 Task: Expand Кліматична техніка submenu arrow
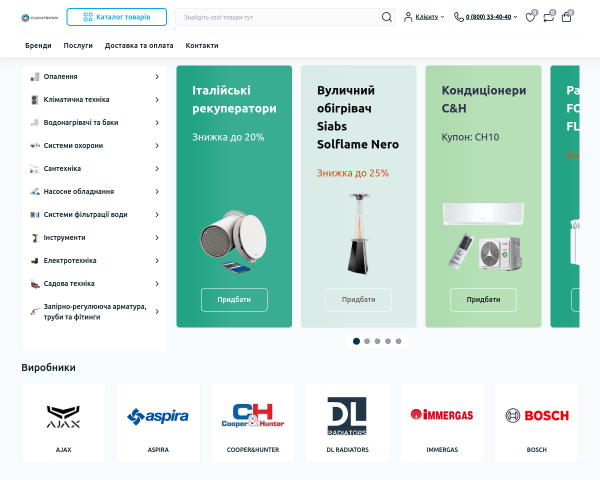pyautogui.click(x=157, y=100)
